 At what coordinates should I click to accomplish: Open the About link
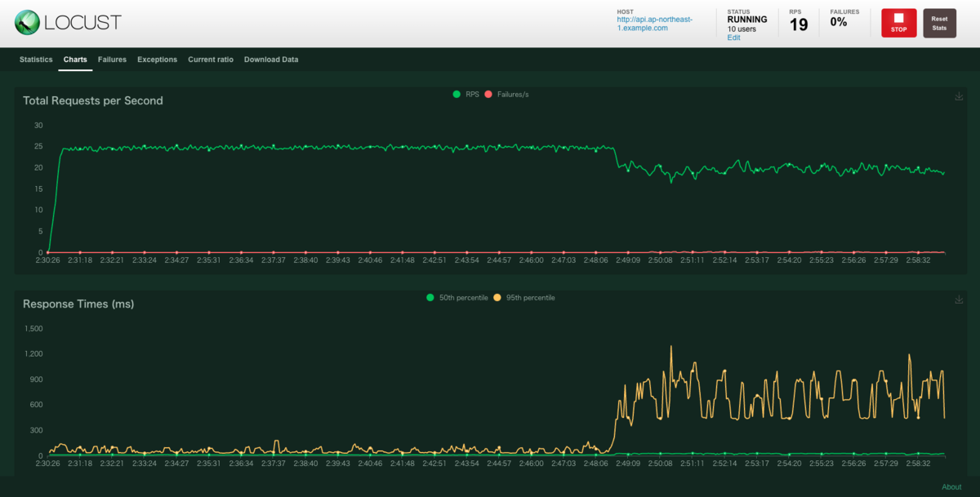951,487
